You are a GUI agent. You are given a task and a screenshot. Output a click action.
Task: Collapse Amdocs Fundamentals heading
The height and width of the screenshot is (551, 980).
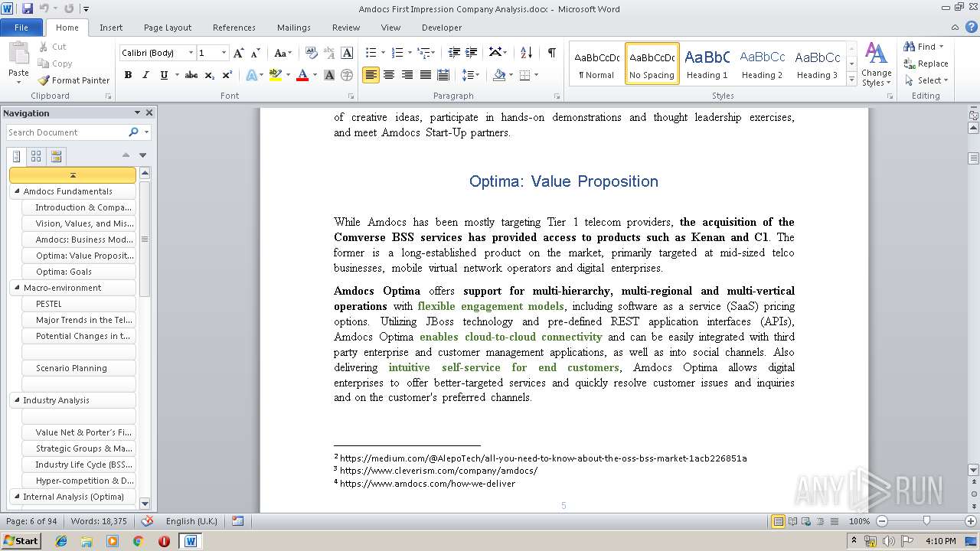(17, 191)
